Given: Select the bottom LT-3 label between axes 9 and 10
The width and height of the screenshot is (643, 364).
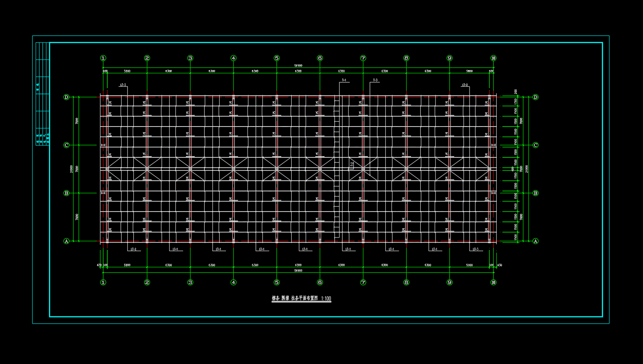Looking at the screenshot, I should [476, 249].
